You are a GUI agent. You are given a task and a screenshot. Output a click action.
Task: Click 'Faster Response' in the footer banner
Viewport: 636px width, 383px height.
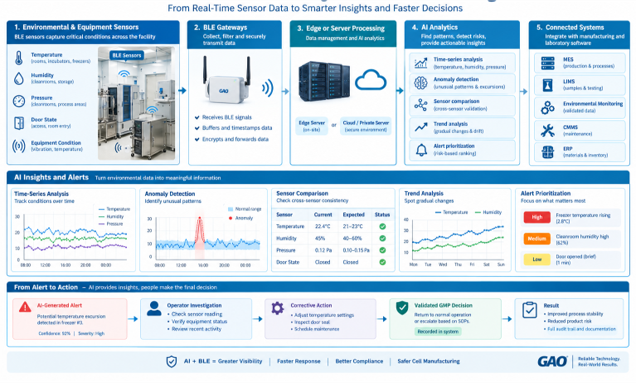pos(299,361)
